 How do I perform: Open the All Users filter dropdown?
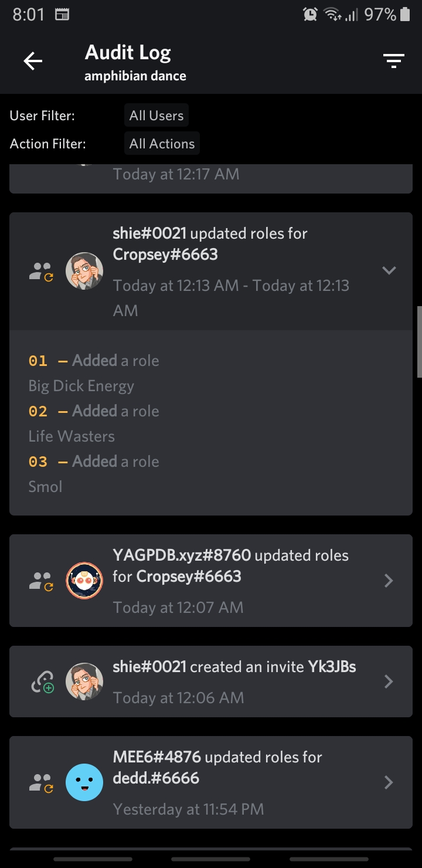click(x=156, y=116)
